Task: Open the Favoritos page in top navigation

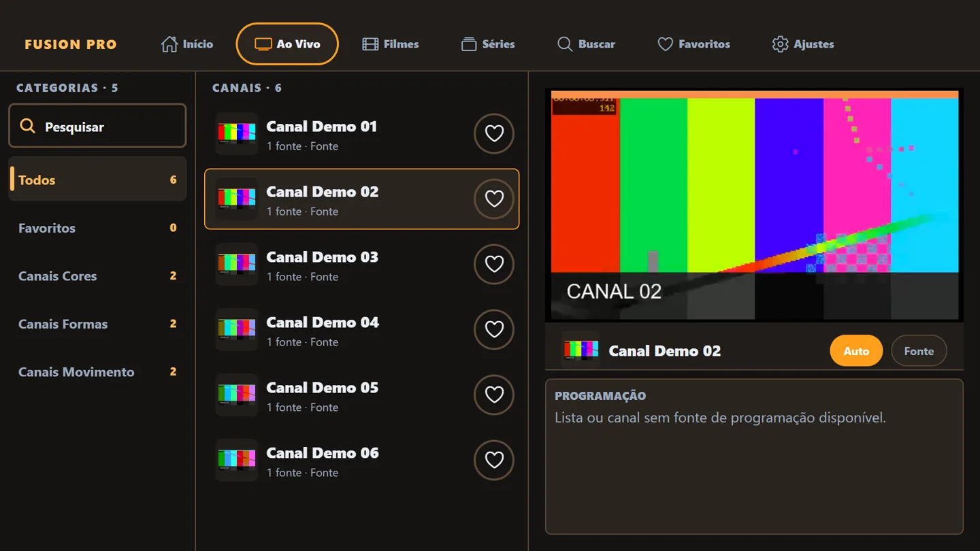Action: click(x=693, y=44)
